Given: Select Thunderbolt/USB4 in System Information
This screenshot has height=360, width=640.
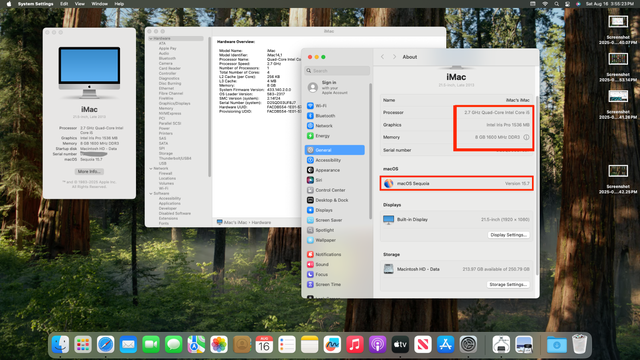Looking at the screenshot, I should pos(175,158).
